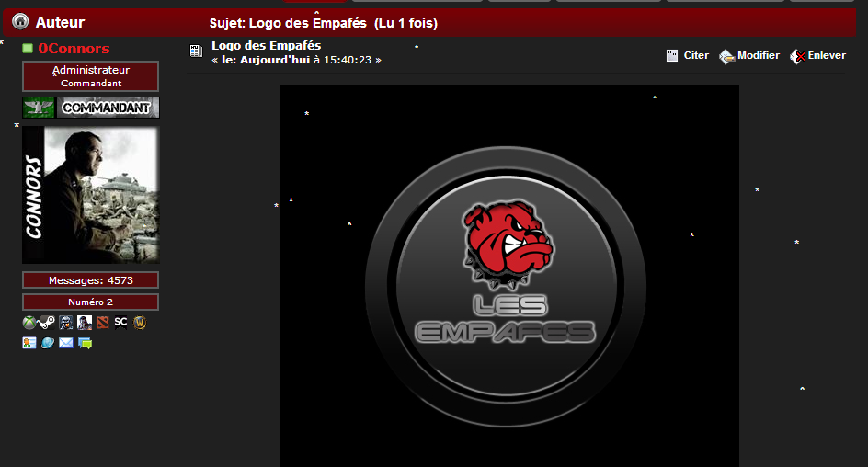Click Modifier to edit the post
868x467 pixels.
point(749,56)
